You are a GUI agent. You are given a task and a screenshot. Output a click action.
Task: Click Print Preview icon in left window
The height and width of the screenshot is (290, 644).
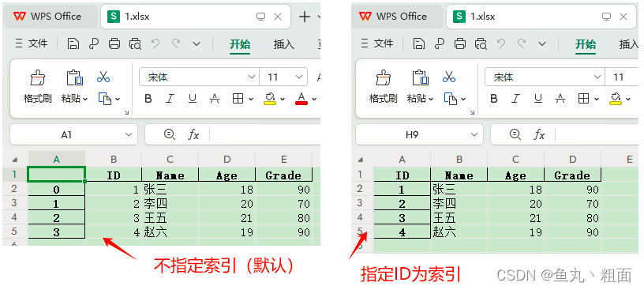[x=135, y=43]
